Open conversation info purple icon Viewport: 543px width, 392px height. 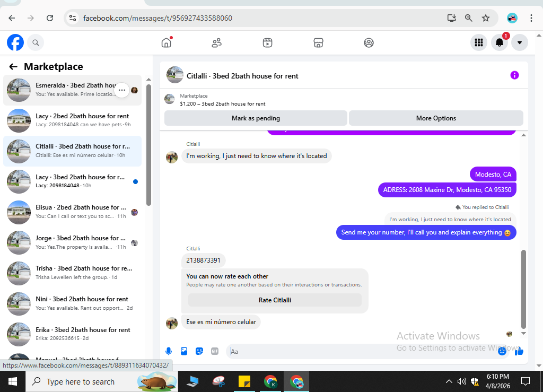(x=514, y=75)
